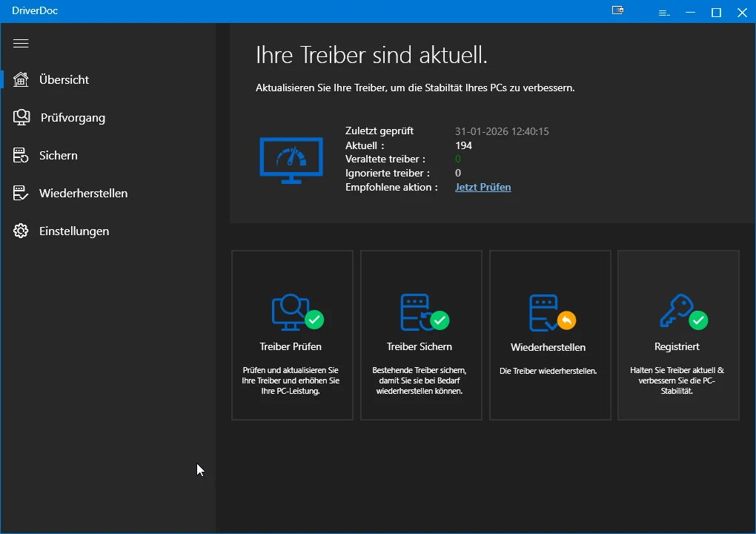The height and width of the screenshot is (534, 756).
Task: Click the Jetzt Prüfen link
Action: tap(483, 187)
